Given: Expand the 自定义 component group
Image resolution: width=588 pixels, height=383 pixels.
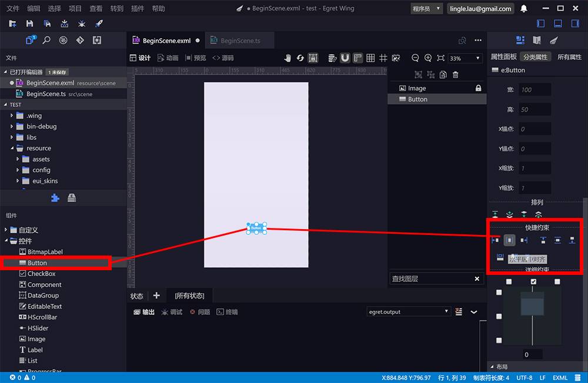Looking at the screenshot, I should point(6,230).
